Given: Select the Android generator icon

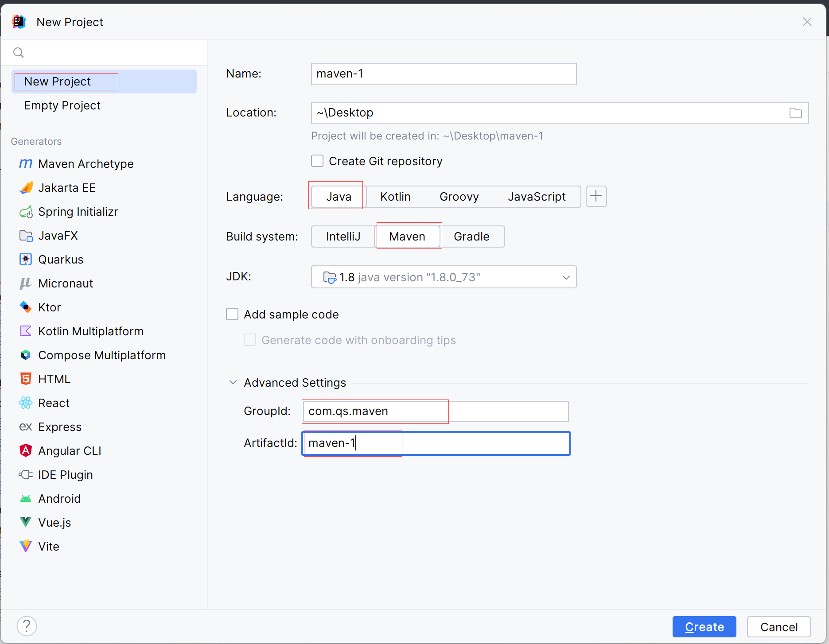Looking at the screenshot, I should [26, 499].
